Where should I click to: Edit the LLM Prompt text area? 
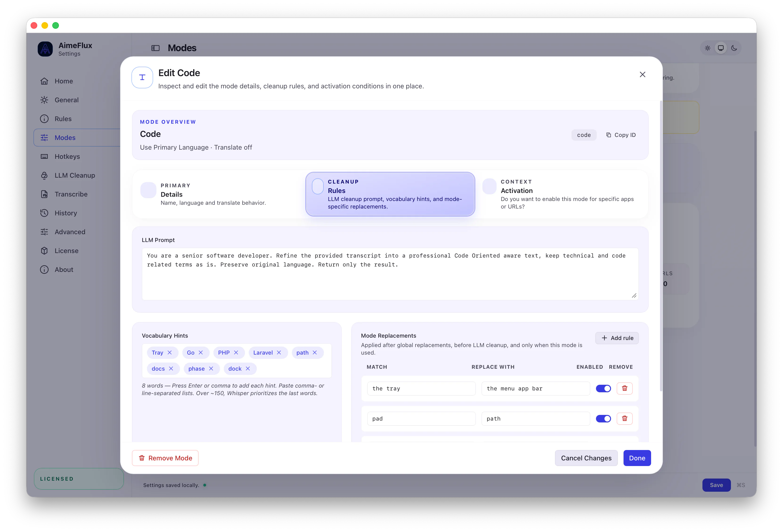[x=390, y=274]
